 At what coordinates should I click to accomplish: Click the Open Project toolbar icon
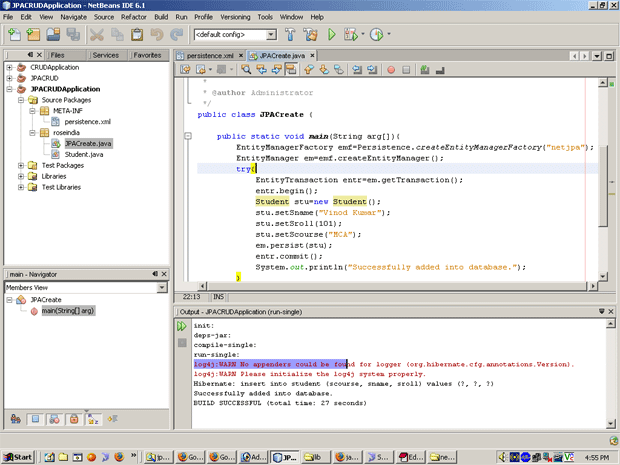point(53,35)
